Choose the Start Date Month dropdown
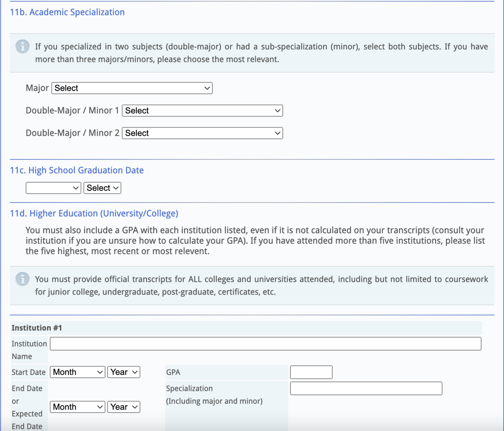This screenshot has height=431, width=504. tap(77, 372)
